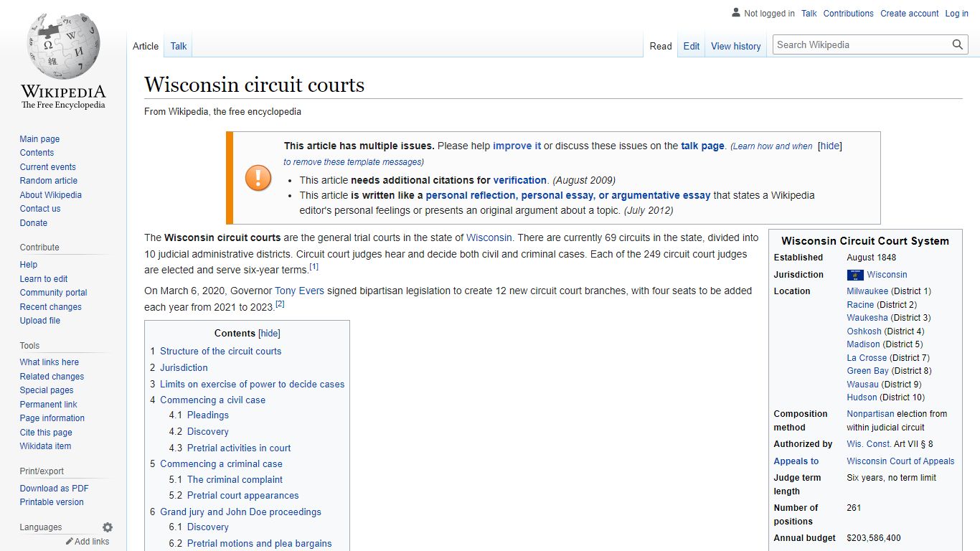
Task: Click the Log in link
Action: point(957,14)
